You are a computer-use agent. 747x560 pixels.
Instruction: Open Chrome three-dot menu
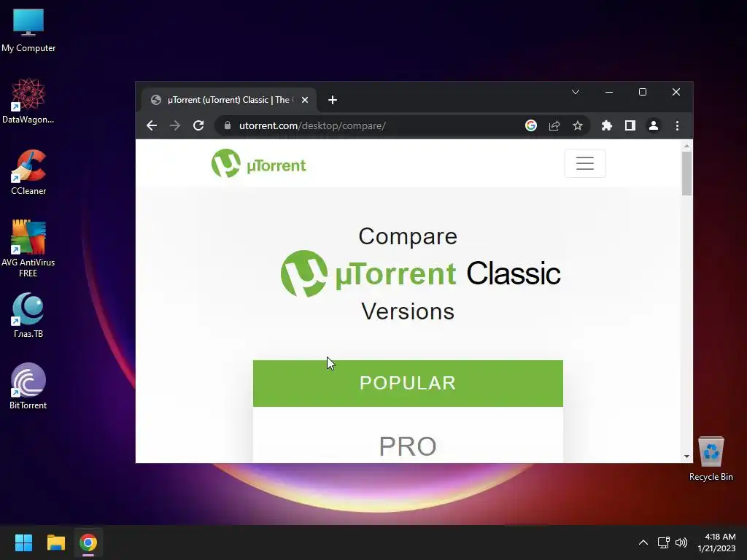(677, 125)
